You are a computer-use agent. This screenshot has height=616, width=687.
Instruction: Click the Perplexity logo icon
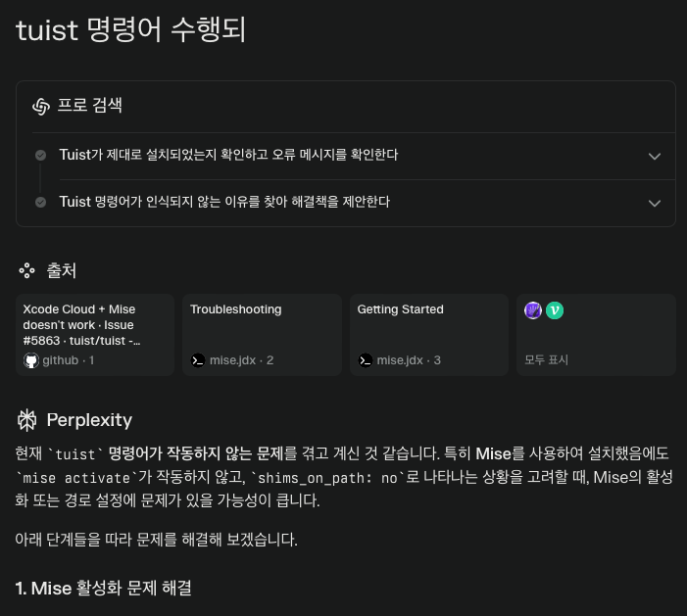pos(26,420)
